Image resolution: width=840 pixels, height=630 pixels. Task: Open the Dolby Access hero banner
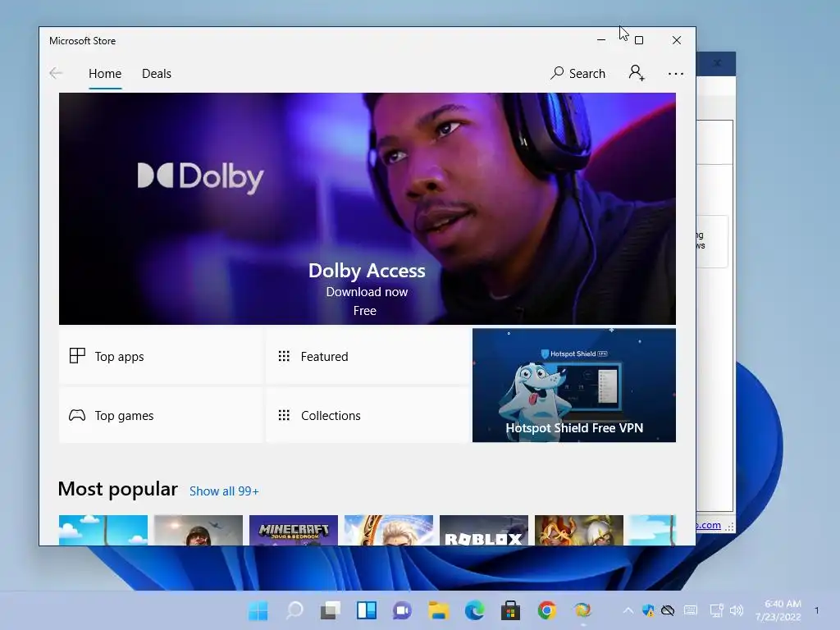(367, 208)
